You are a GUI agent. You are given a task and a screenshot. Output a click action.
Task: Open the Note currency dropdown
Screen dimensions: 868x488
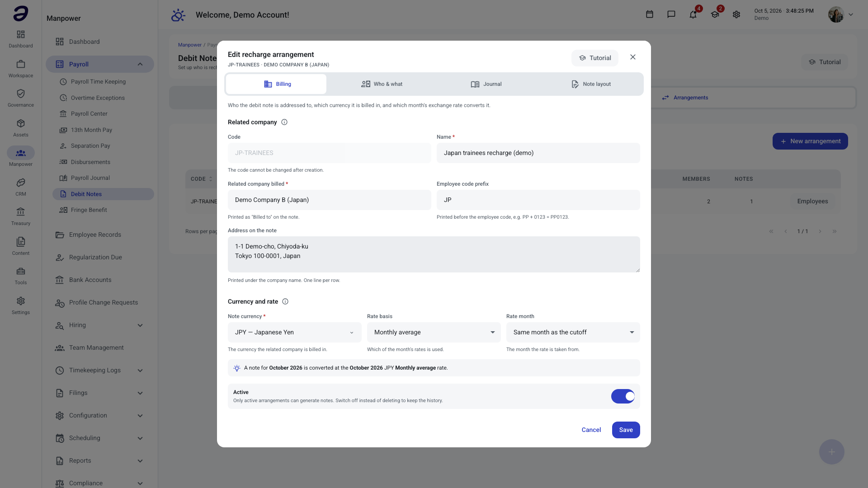click(x=295, y=332)
